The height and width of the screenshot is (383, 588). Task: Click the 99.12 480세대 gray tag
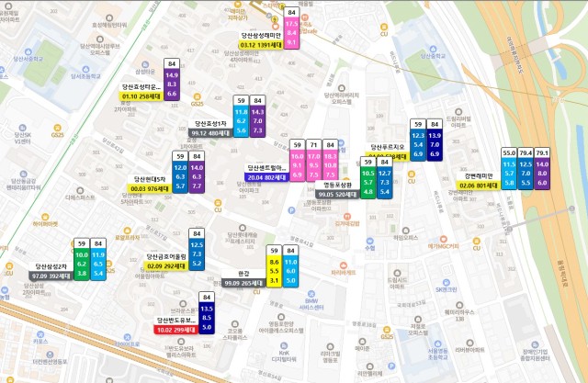210,133
